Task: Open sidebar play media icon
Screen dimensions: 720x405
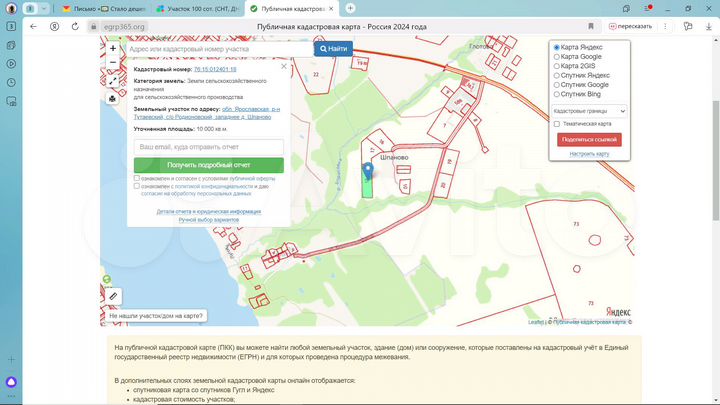Action: click(x=11, y=64)
